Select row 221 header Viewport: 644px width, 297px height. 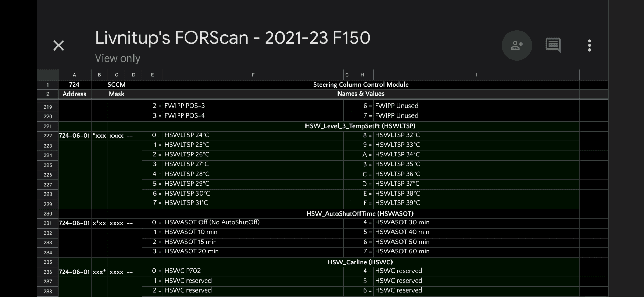48,126
